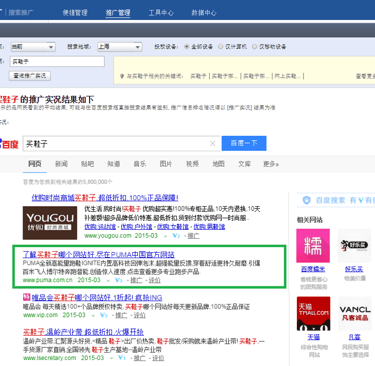375x366 pixels.
Task: Expand the 更多» search categories
Action: (x=271, y=164)
